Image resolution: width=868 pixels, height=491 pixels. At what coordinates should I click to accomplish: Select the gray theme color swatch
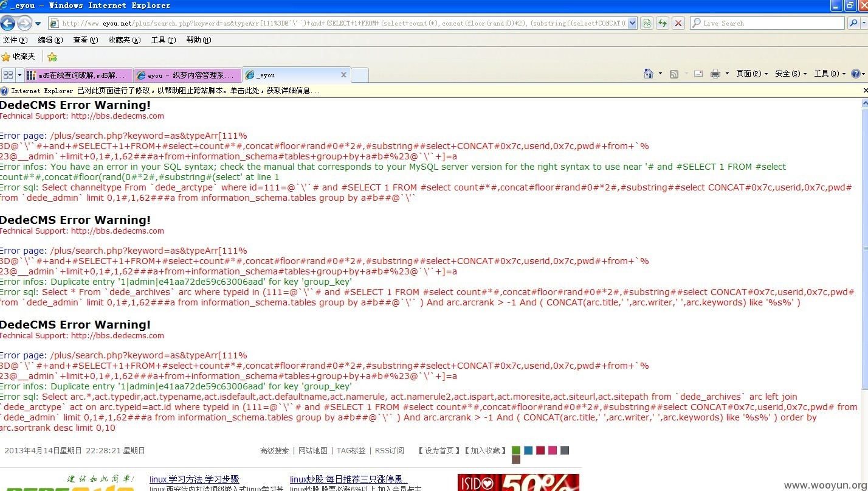[x=565, y=450]
